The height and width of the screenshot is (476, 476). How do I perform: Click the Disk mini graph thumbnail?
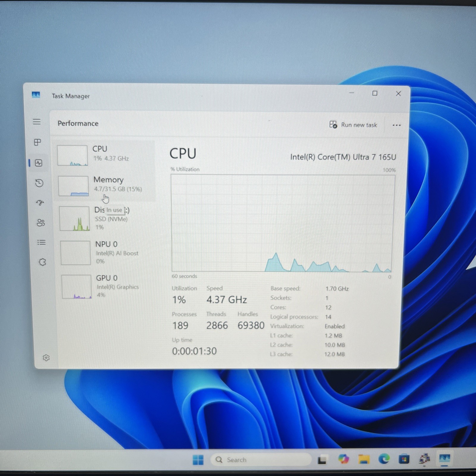tap(74, 219)
